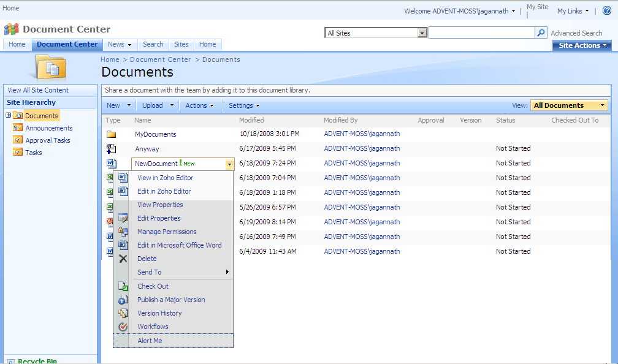Click the Publish a Major Version icon

point(123,300)
